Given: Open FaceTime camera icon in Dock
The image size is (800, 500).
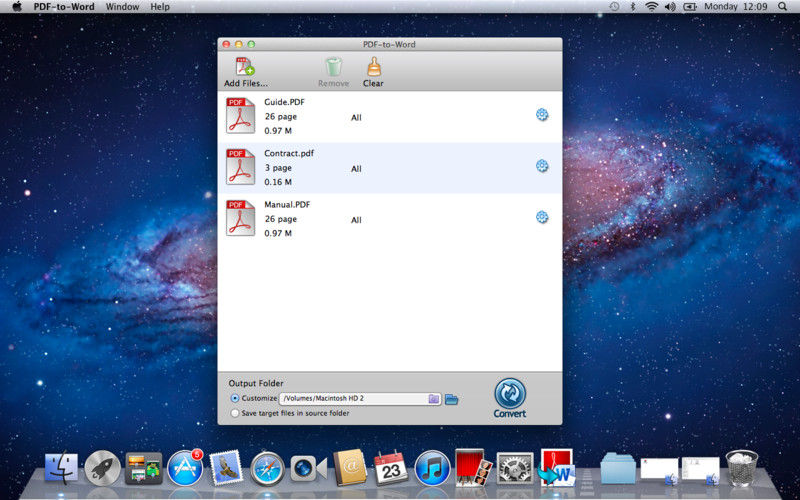Looking at the screenshot, I should (308, 468).
